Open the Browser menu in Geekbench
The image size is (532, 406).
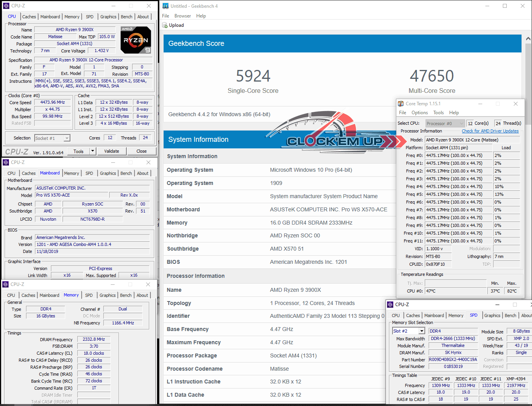tap(182, 16)
